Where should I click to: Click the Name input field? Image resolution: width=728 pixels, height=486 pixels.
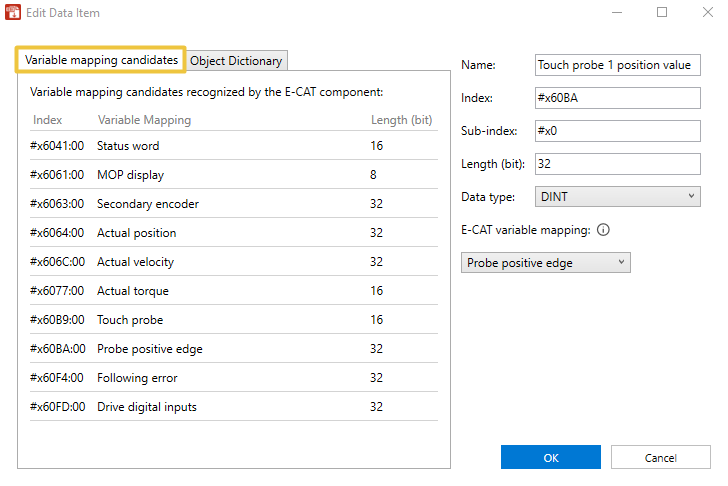point(618,65)
